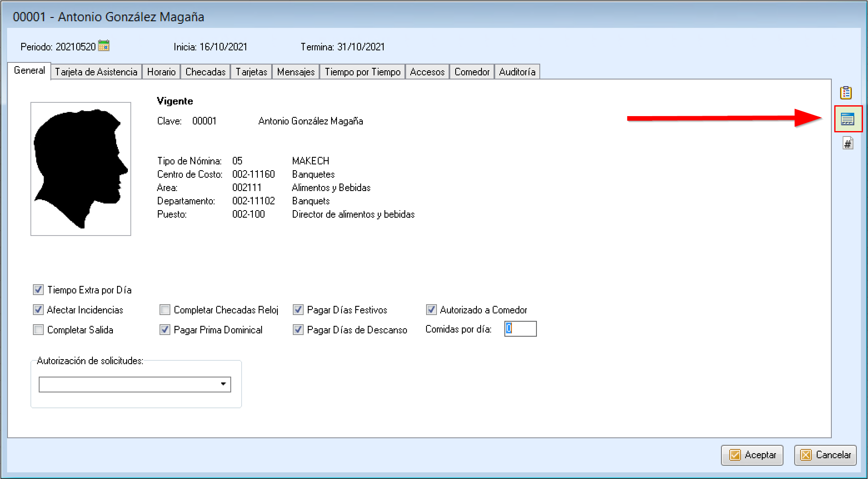
Task: Enable Completar Salida checkbox
Action: (x=38, y=330)
